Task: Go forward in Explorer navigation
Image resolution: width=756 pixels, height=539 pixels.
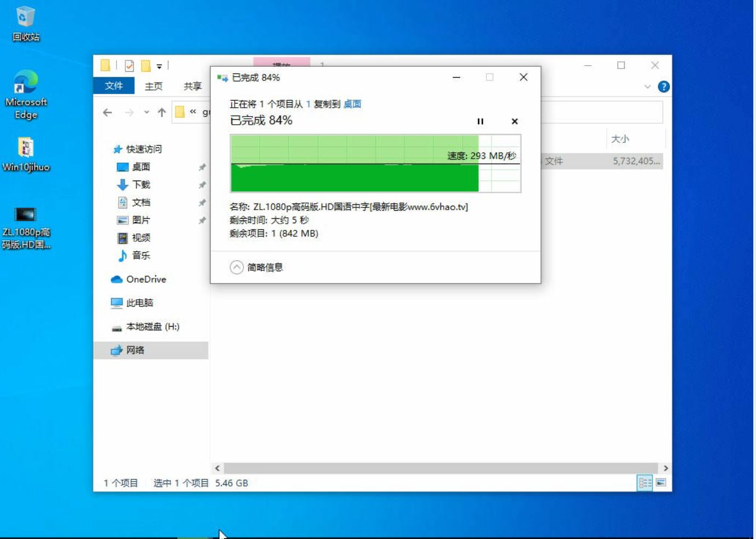Action: click(129, 112)
